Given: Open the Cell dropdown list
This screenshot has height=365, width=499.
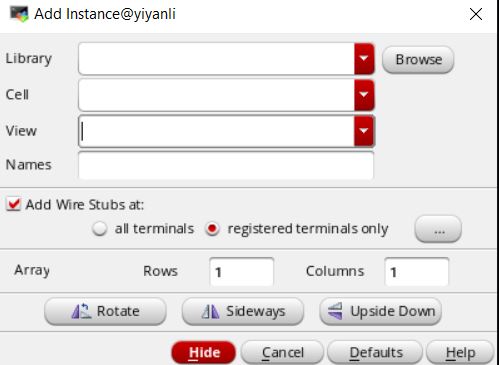Looking at the screenshot, I should [x=364, y=95].
